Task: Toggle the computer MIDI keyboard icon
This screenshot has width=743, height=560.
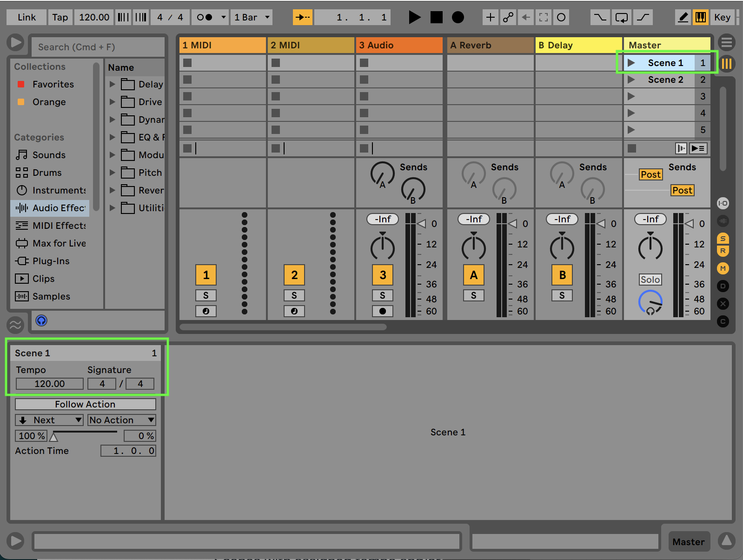Action: pos(700,17)
